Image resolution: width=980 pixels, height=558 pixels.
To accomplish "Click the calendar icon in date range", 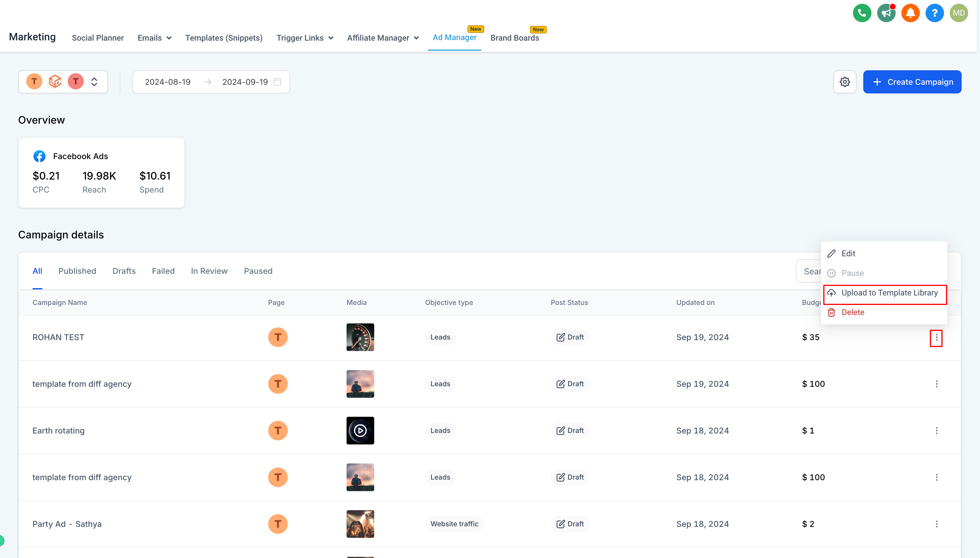I will click(278, 82).
